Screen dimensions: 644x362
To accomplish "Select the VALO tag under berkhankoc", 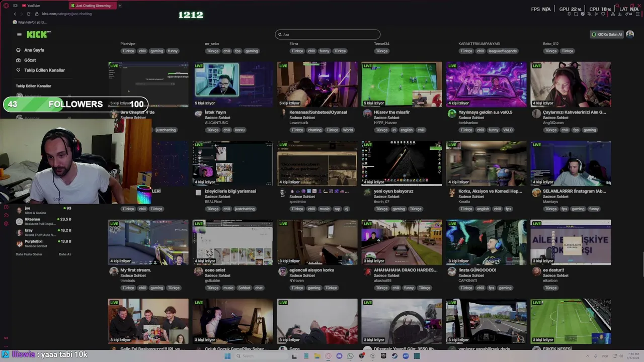I will (x=508, y=130).
